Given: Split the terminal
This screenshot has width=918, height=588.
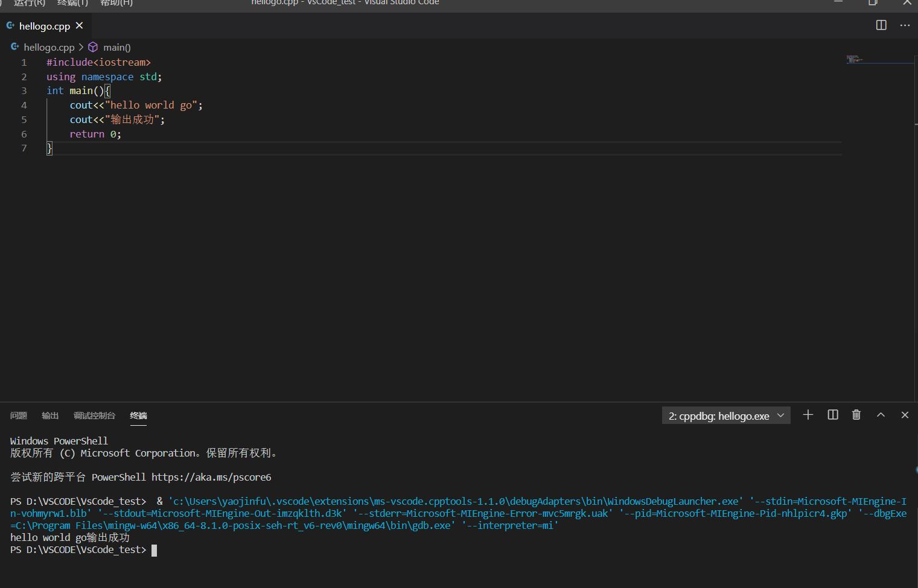Looking at the screenshot, I should 833,415.
